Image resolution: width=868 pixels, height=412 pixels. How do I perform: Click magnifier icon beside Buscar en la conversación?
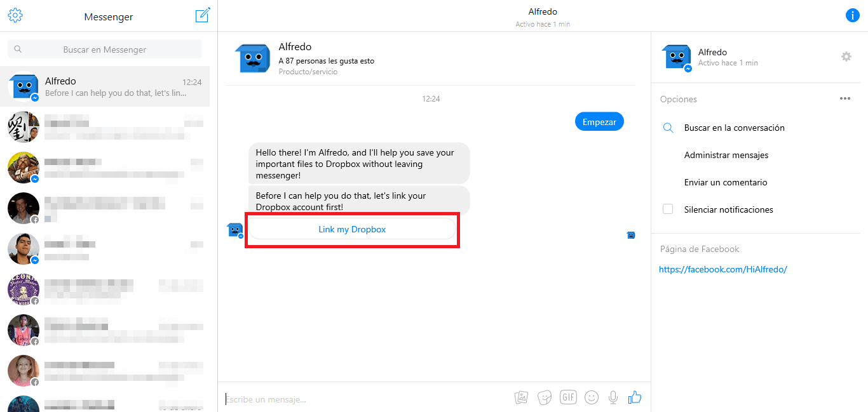click(668, 128)
